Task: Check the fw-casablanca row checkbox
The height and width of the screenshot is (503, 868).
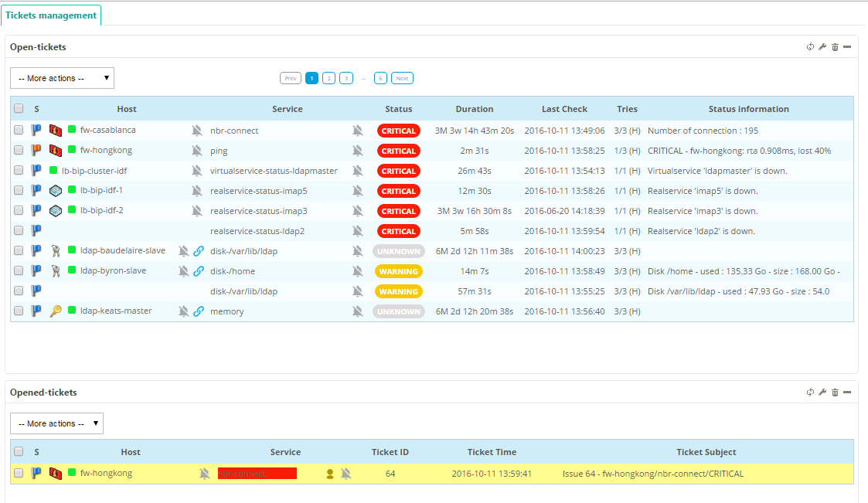Action: click(x=19, y=131)
